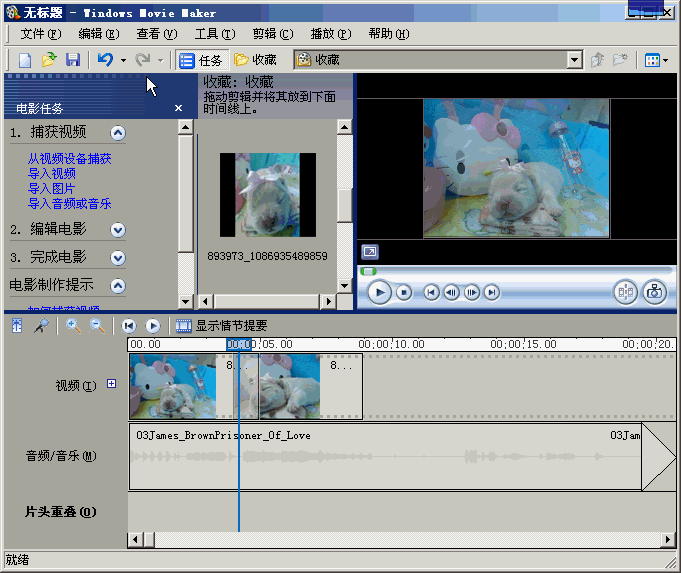Toggle the 收藏 collections pane button

click(x=255, y=60)
